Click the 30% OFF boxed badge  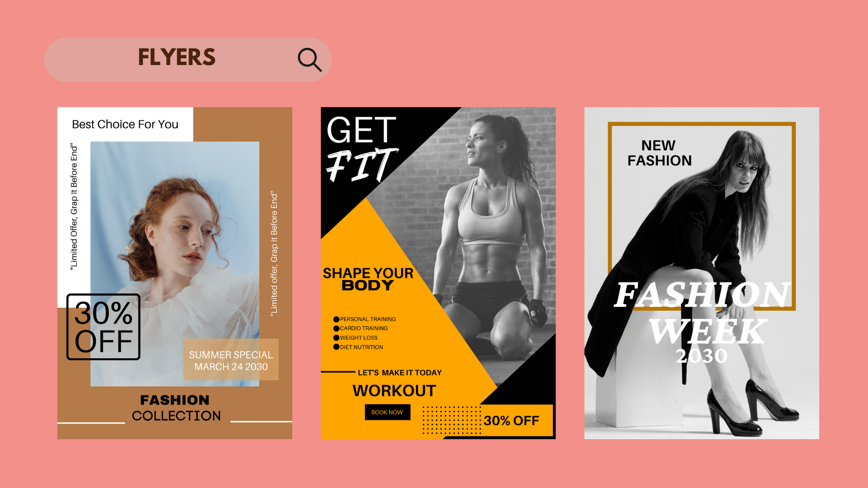[104, 327]
